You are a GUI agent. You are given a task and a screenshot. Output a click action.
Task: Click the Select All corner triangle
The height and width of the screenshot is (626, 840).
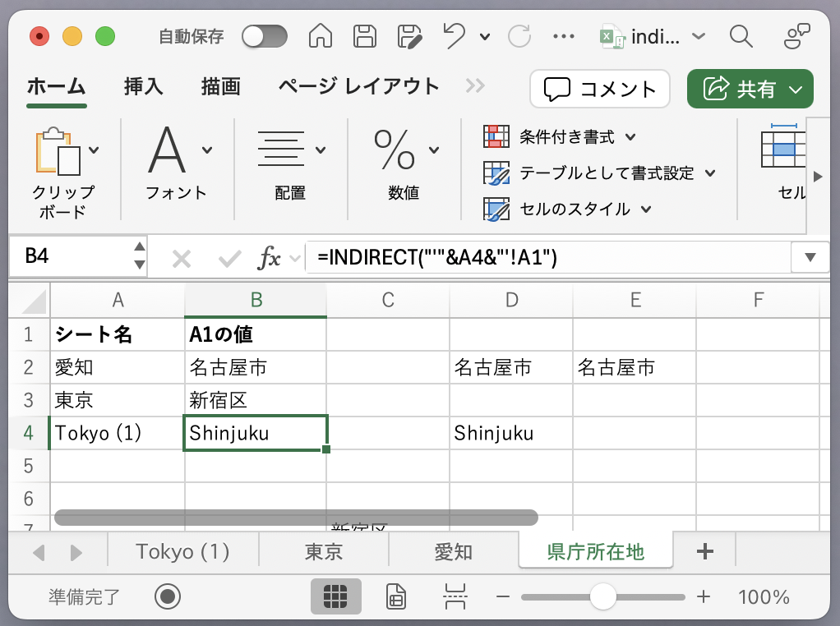(x=35, y=301)
